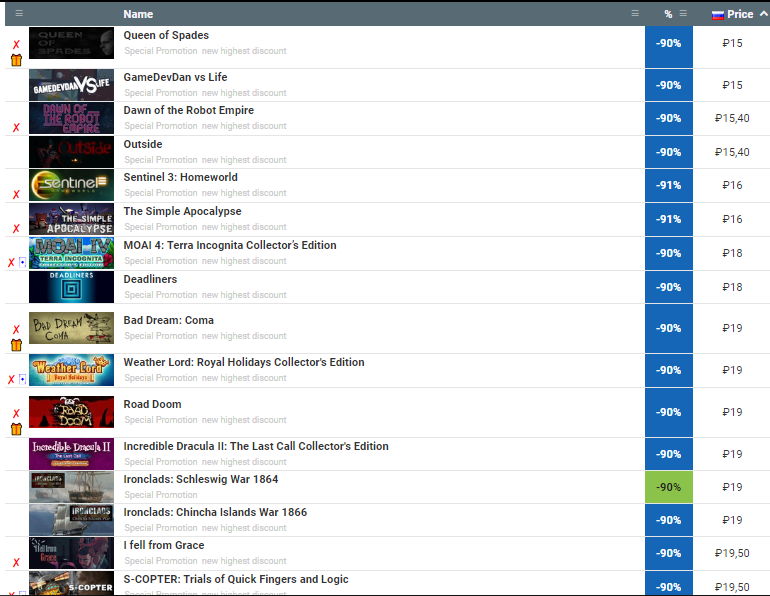Toggle Price sort order arrow
The height and width of the screenshot is (596, 770).
click(764, 14)
